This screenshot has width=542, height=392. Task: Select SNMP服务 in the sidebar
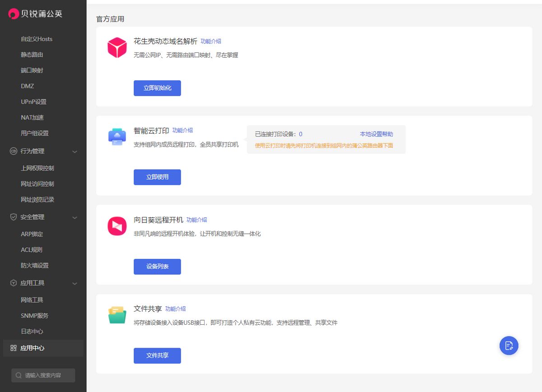click(34, 315)
